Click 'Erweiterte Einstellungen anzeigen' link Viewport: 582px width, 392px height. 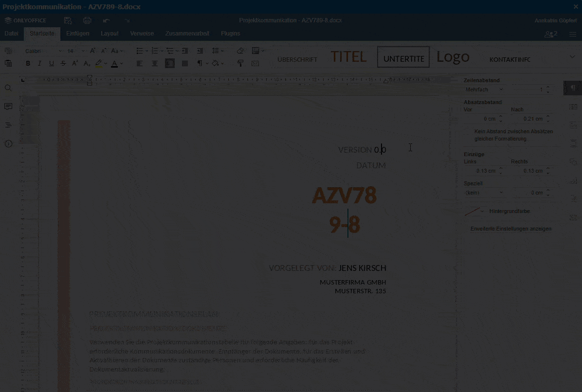pyautogui.click(x=511, y=229)
